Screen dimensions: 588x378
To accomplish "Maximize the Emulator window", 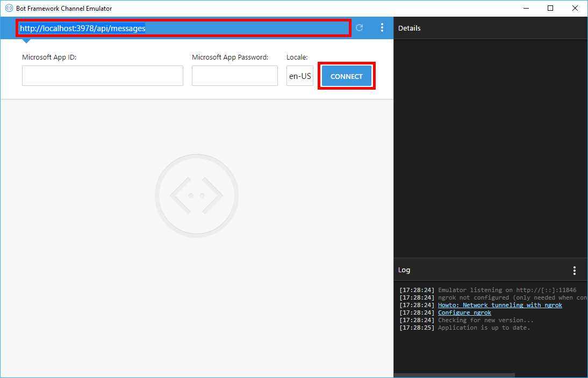I will [x=550, y=8].
